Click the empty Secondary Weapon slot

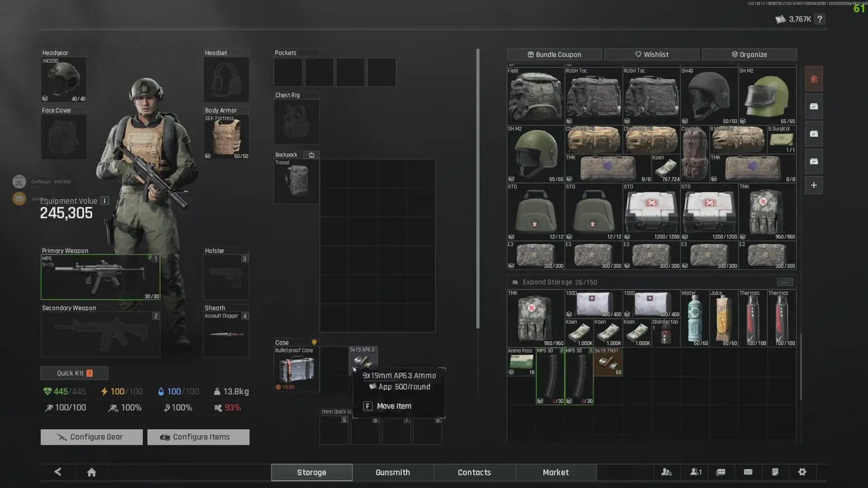click(x=100, y=334)
